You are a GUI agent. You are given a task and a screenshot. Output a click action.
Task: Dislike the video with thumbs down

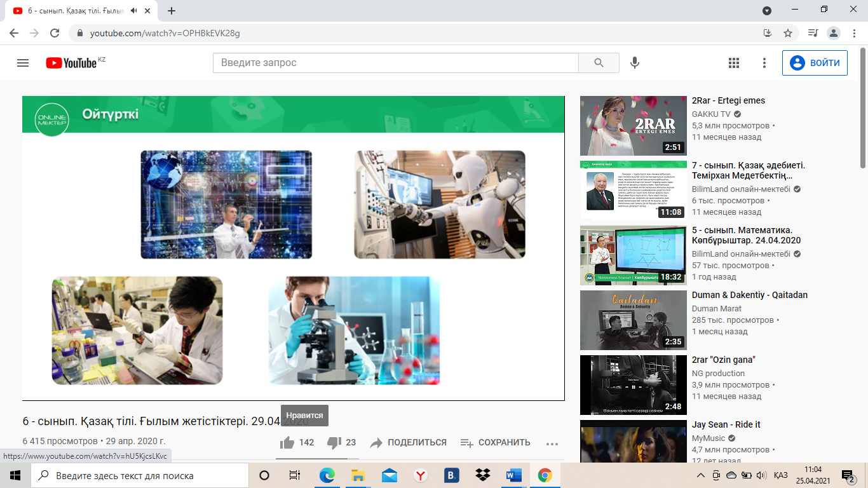point(334,442)
